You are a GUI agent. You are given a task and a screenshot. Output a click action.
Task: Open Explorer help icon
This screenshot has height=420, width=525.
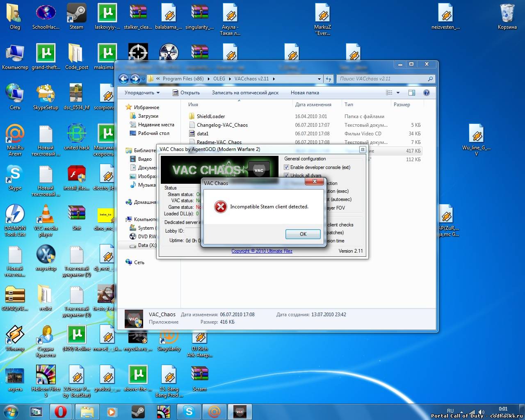tap(427, 93)
